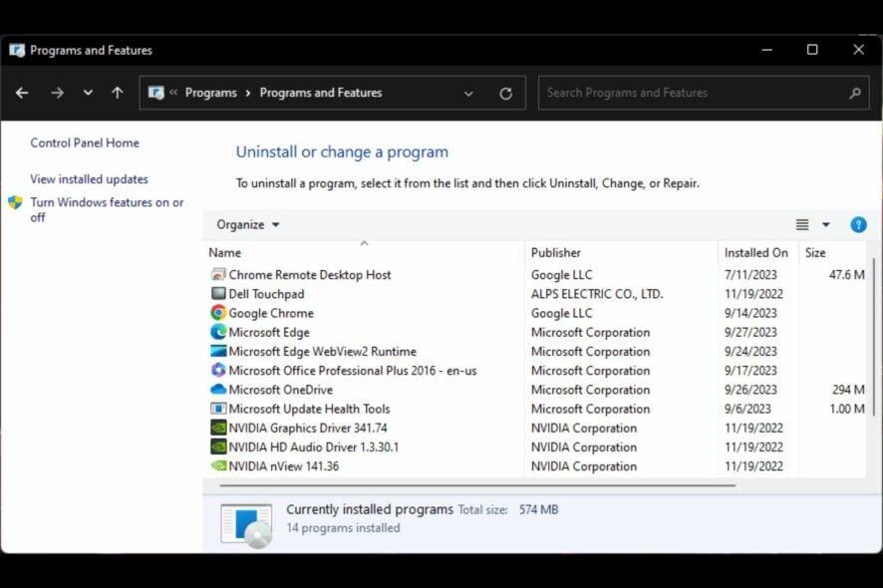This screenshot has width=883, height=588.
Task: Click the 9/14/2023 install date
Action: (x=750, y=313)
